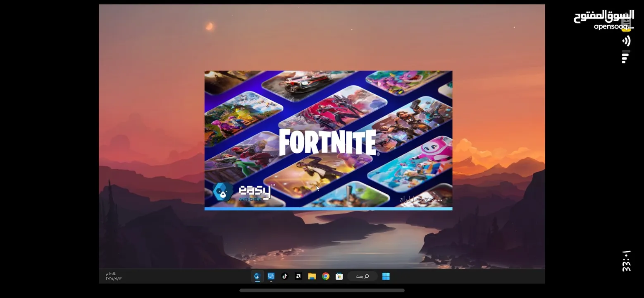Image resolution: width=644 pixels, height=298 pixels.
Task: Open the Easy Anti-Cheat launcher taskbar icon
Action: 257,276
